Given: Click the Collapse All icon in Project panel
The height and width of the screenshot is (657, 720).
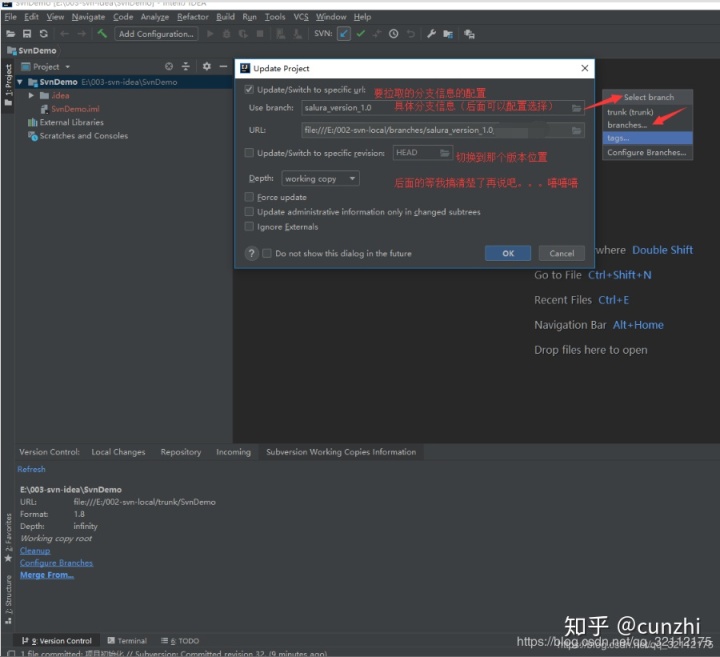Looking at the screenshot, I should point(186,67).
